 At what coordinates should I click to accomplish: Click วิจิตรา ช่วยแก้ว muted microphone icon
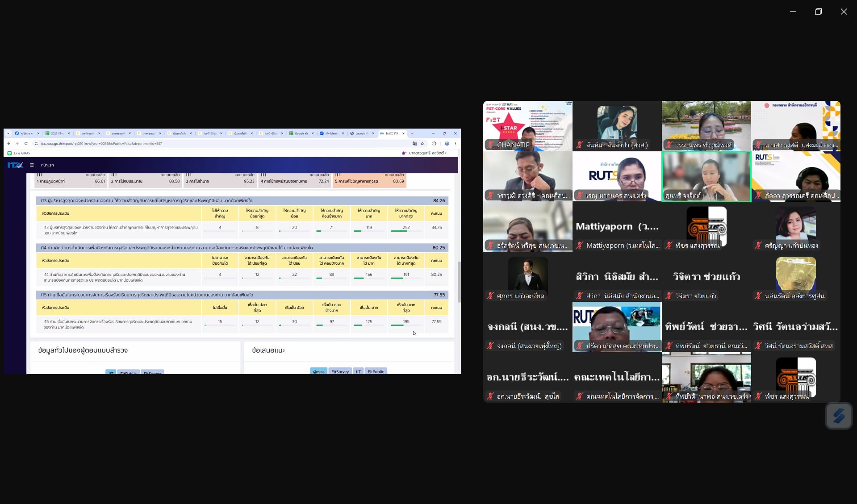click(669, 296)
